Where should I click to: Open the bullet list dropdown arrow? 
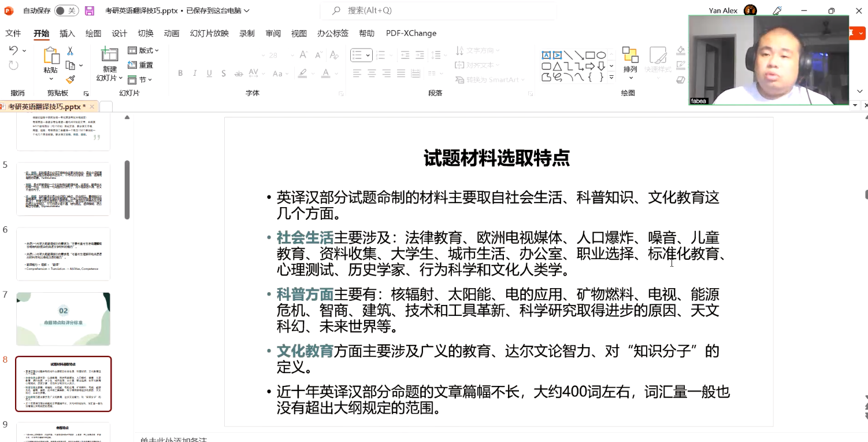pyautogui.click(x=368, y=56)
